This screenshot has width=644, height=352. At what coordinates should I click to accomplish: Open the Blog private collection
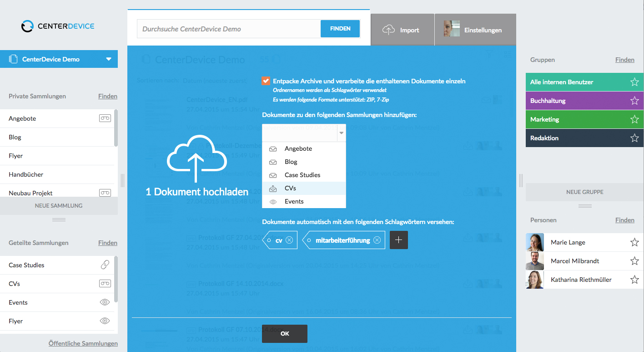(x=57, y=137)
